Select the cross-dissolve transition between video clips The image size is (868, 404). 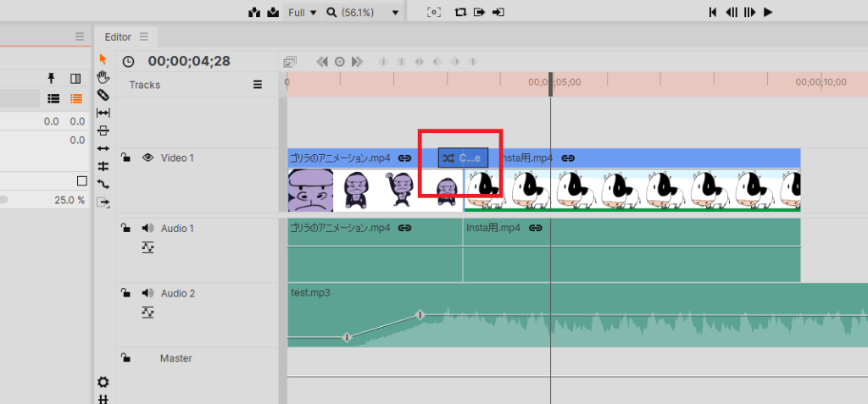(x=464, y=158)
